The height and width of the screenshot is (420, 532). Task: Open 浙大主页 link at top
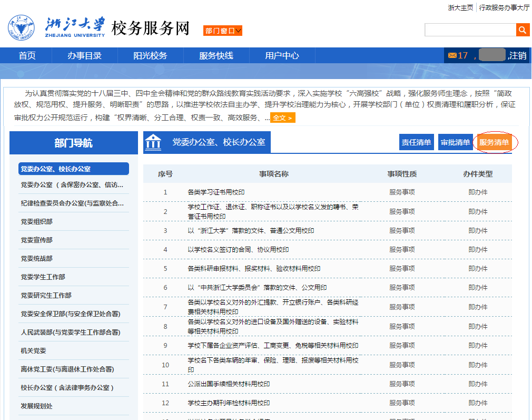pos(460,7)
